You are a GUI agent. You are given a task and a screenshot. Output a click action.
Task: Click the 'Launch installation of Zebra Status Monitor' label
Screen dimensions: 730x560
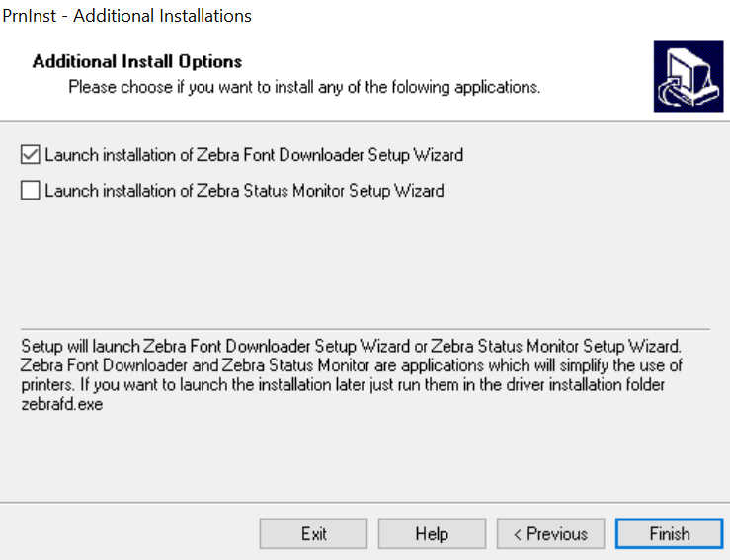[244, 191]
